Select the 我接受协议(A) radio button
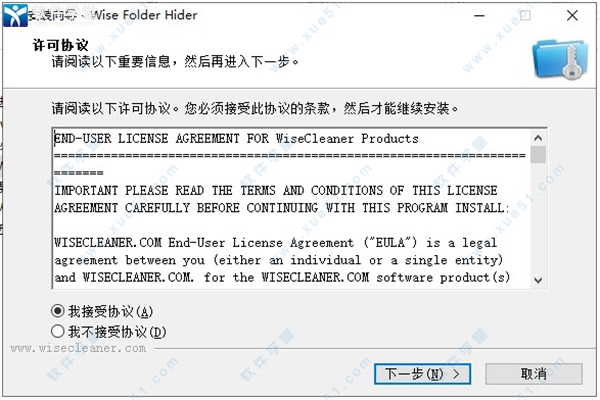 (58, 311)
